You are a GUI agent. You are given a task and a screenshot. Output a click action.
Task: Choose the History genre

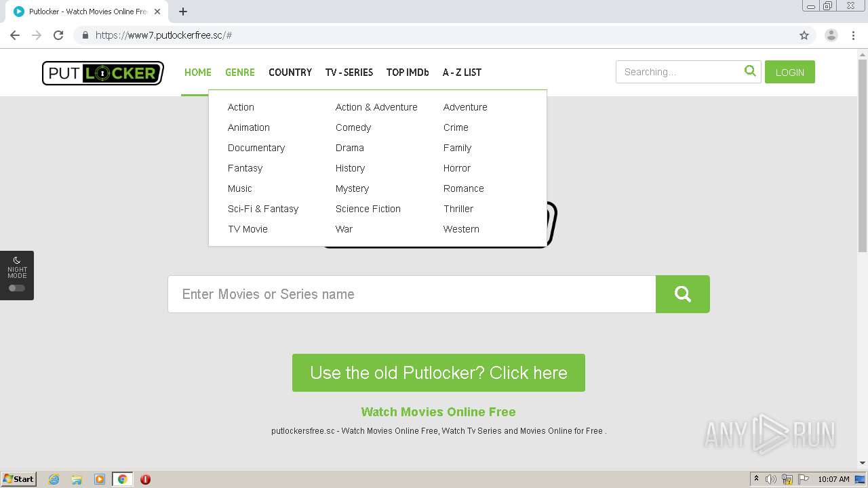point(350,168)
